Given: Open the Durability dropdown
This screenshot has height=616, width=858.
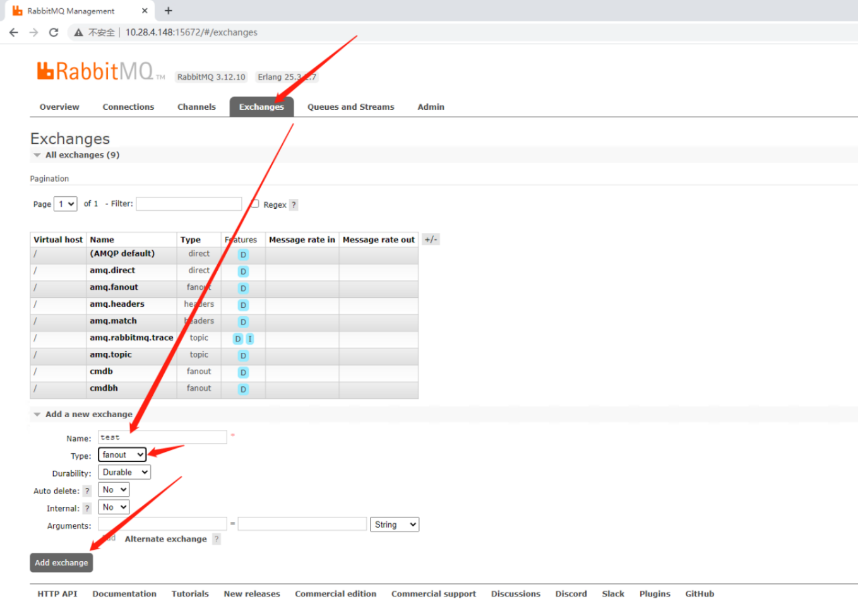Looking at the screenshot, I should tap(124, 472).
